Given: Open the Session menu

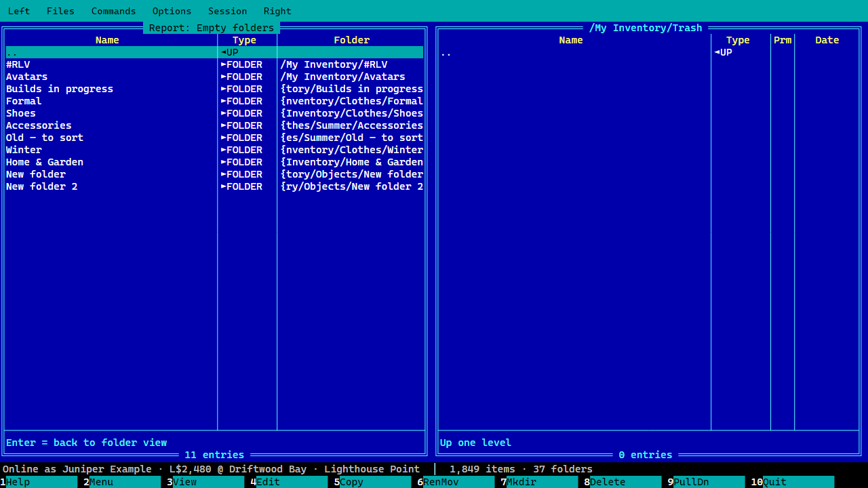Looking at the screenshot, I should (x=227, y=11).
